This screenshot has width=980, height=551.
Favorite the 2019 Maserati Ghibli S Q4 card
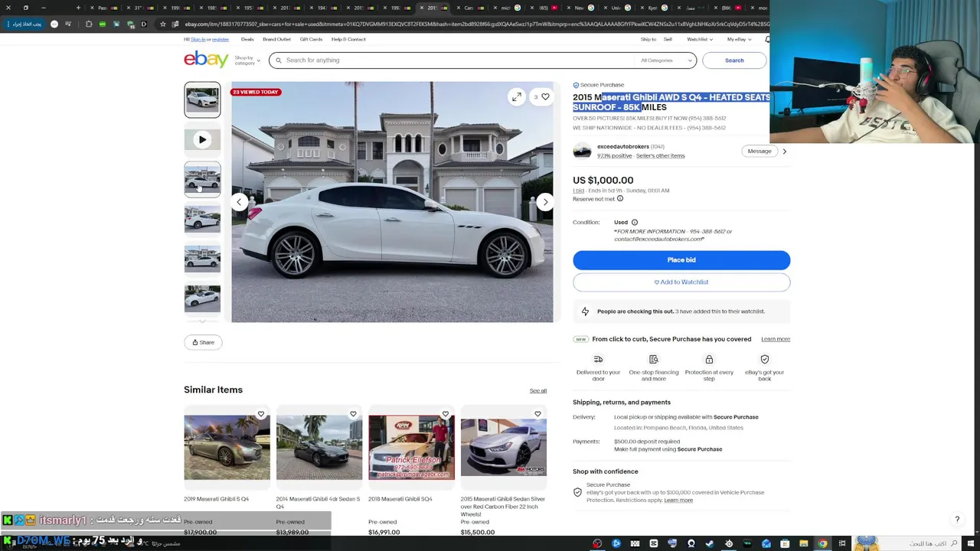tap(261, 414)
